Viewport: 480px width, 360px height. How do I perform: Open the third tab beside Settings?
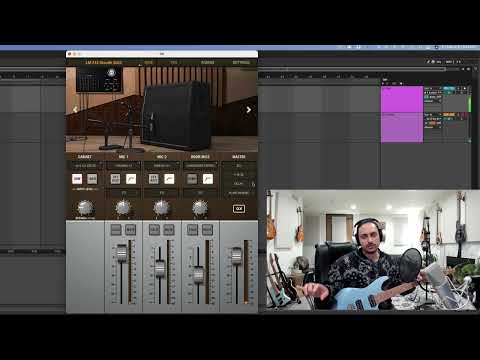[207, 63]
